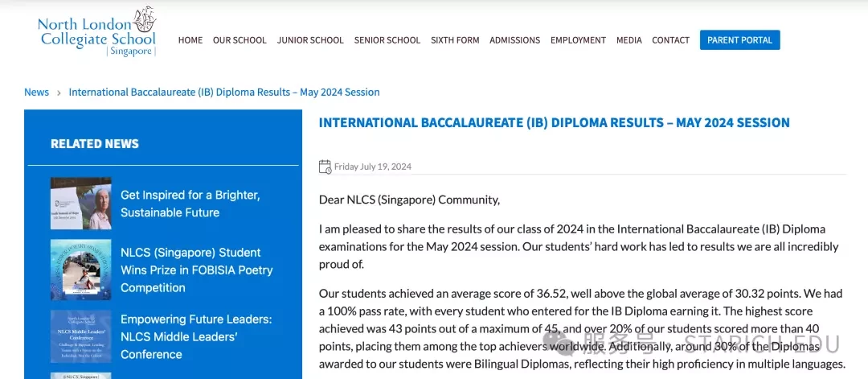Click the PARENT PORTAL button

(739, 40)
